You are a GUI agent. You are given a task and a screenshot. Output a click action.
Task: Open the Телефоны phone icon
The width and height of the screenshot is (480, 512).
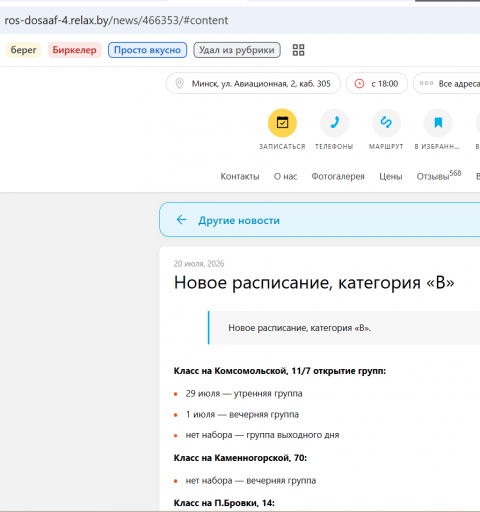pos(334,123)
